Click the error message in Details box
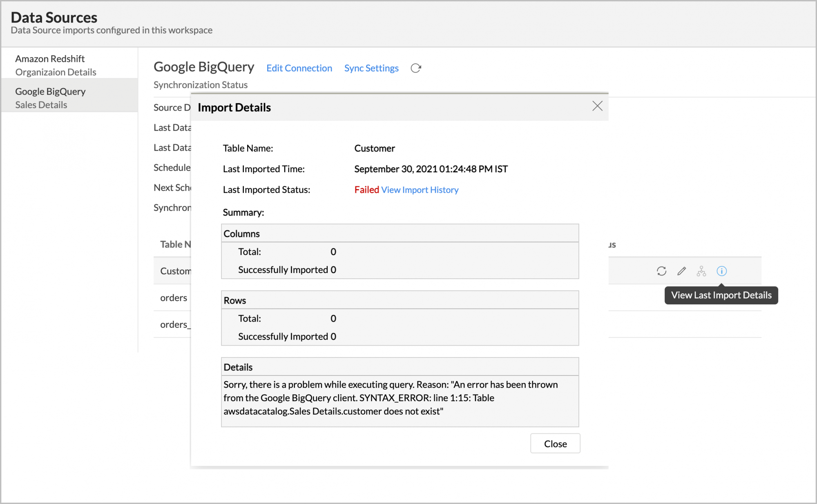The image size is (817, 504). pyautogui.click(x=391, y=398)
